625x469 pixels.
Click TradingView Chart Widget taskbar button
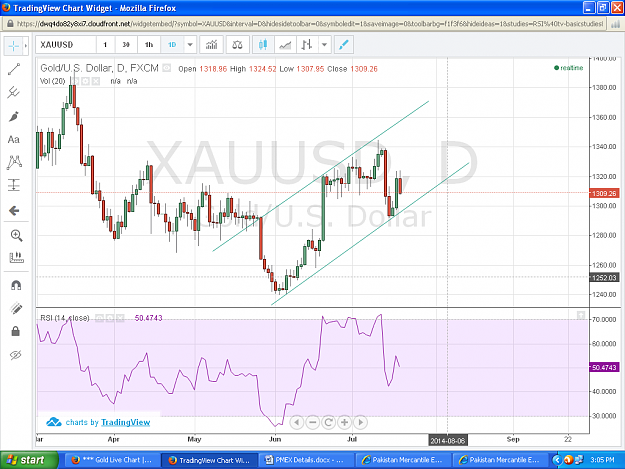(209, 460)
